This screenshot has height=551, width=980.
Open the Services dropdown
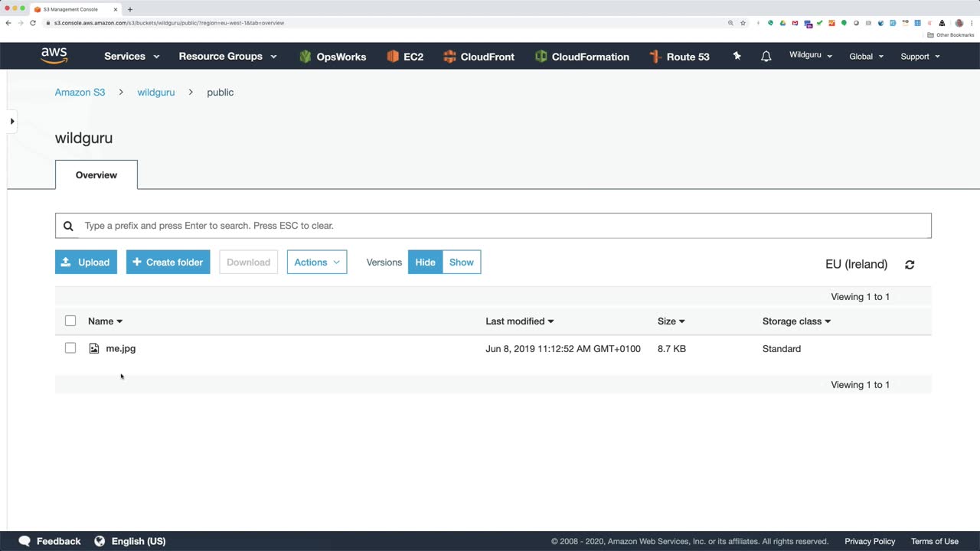point(132,56)
